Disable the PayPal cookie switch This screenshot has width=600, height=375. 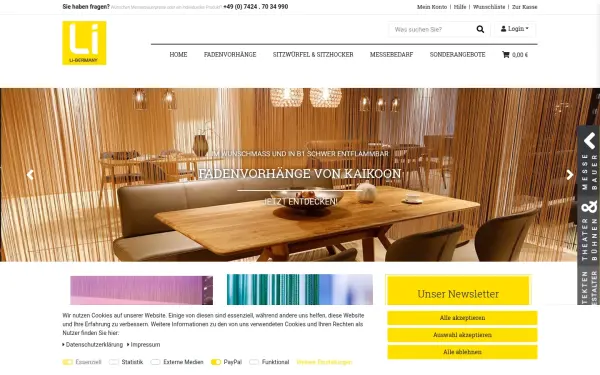pyautogui.click(x=216, y=362)
